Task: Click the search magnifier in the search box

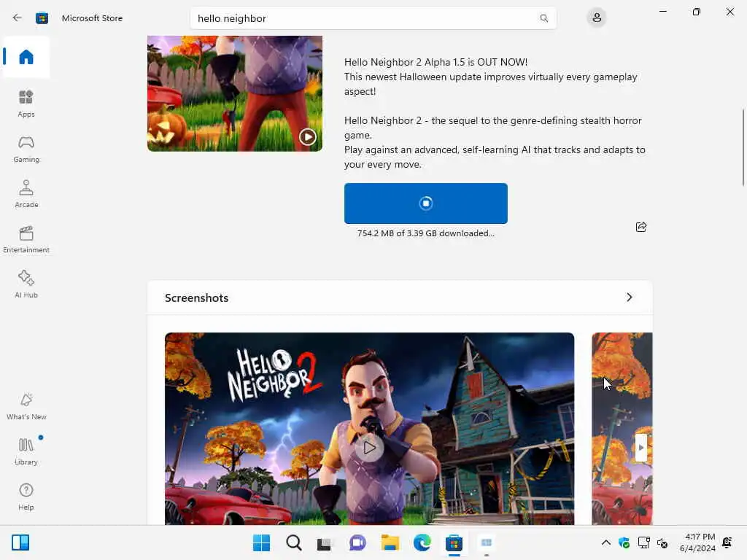Action: click(543, 18)
